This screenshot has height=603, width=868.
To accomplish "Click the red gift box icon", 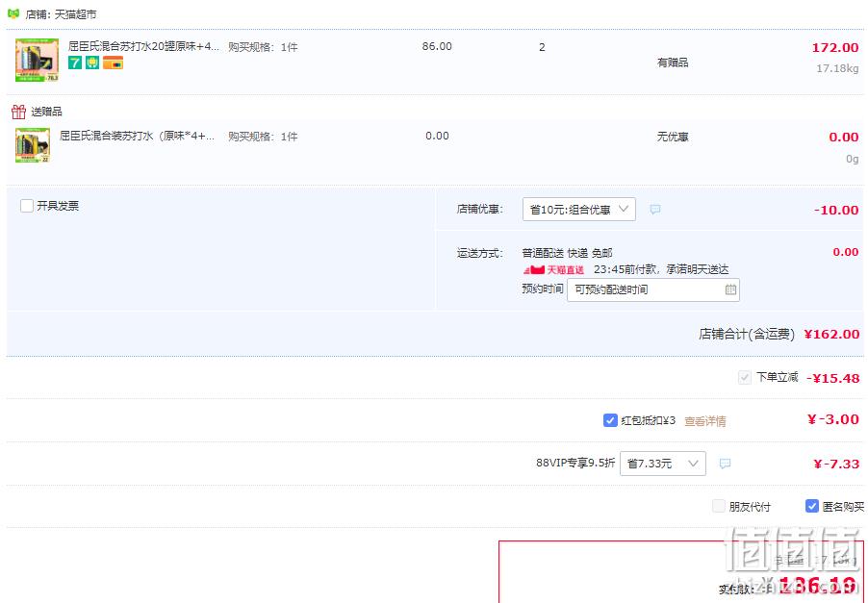I will click(x=18, y=112).
